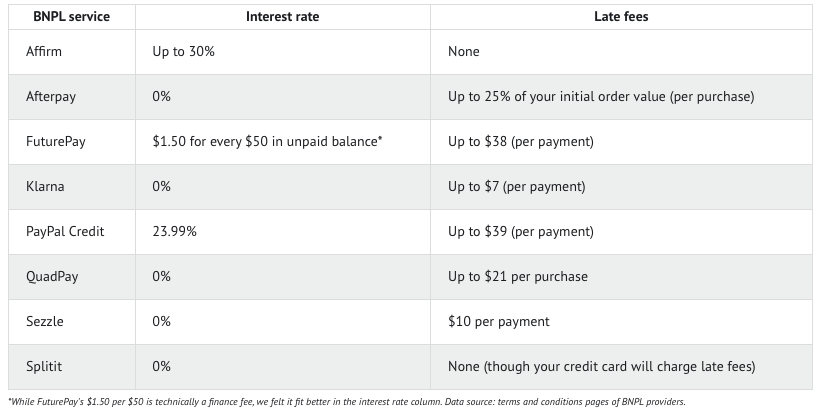Select the QuadPay service cell
The height and width of the screenshot is (410, 826).
(72, 277)
